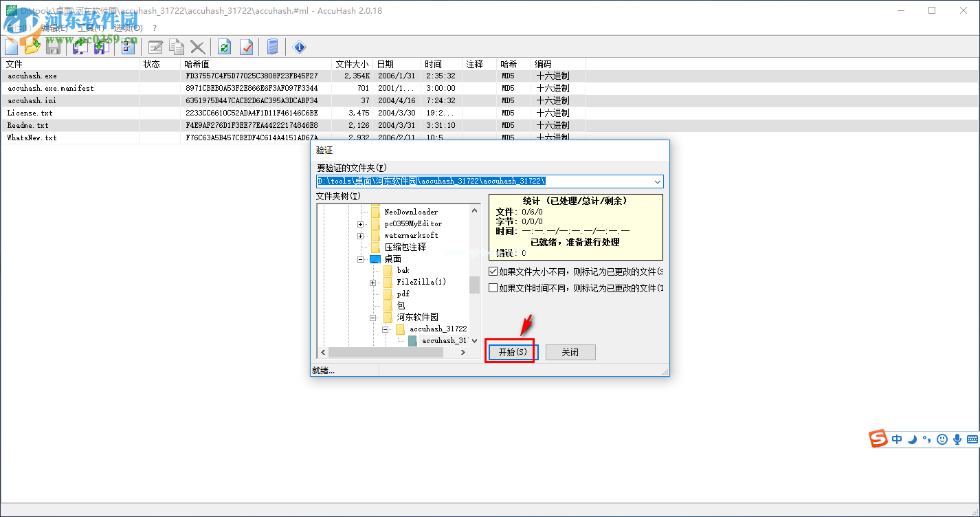Toggle the 中 Chinese input mode icon
The height and width of the screenshot is (517, 980).
pos(897,439)
